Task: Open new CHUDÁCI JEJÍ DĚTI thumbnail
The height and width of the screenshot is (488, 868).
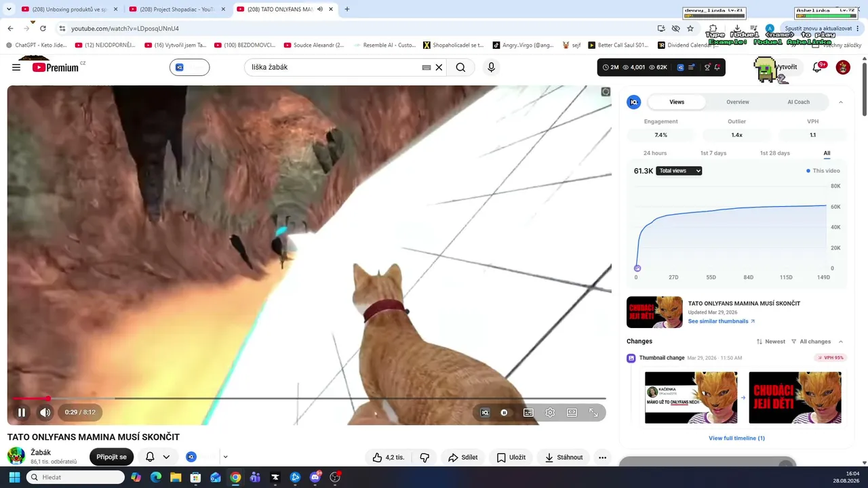Action: coord(795,398)
